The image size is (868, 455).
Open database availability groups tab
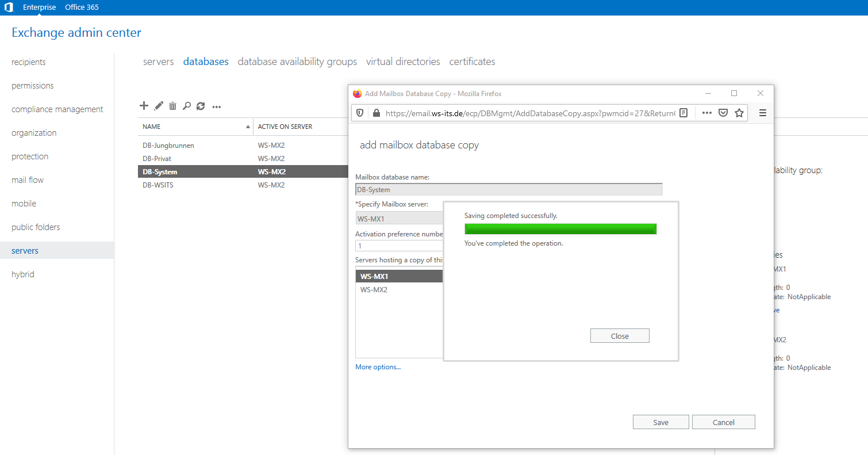(x=297, y=62)
